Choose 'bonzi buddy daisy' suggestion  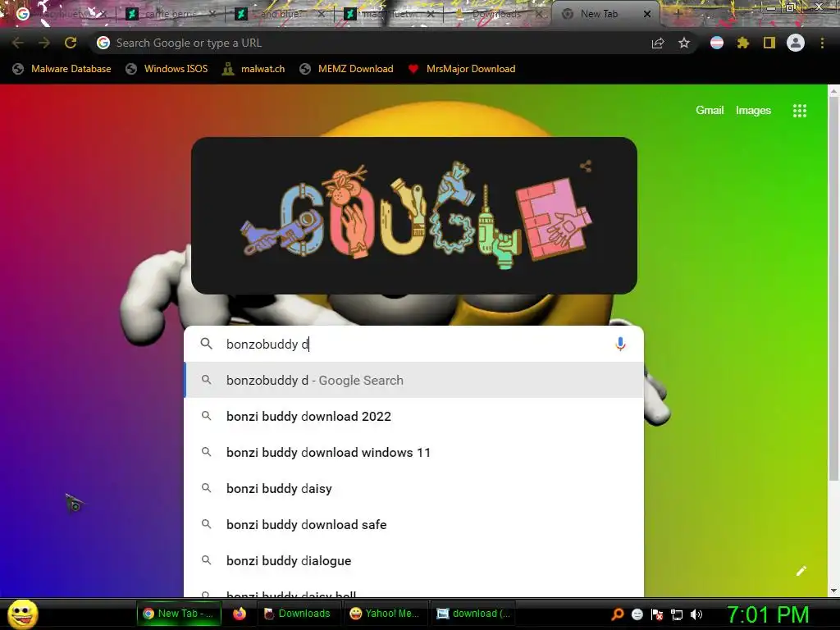413,488
